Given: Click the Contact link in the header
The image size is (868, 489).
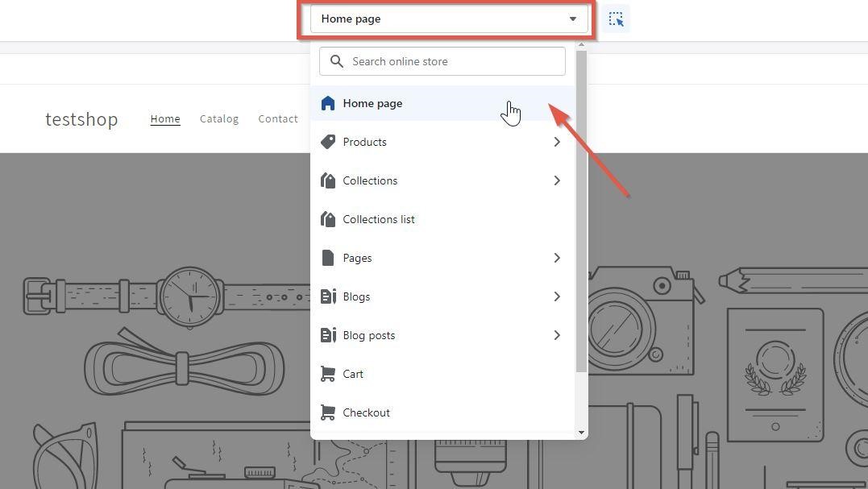Looking at the screenshot, I should (x=277, y=118).
